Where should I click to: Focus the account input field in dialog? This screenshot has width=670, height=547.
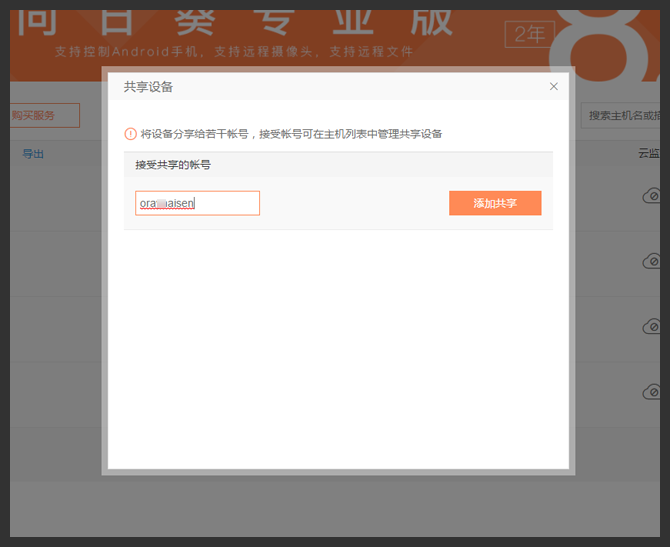[x=197, y=203]
